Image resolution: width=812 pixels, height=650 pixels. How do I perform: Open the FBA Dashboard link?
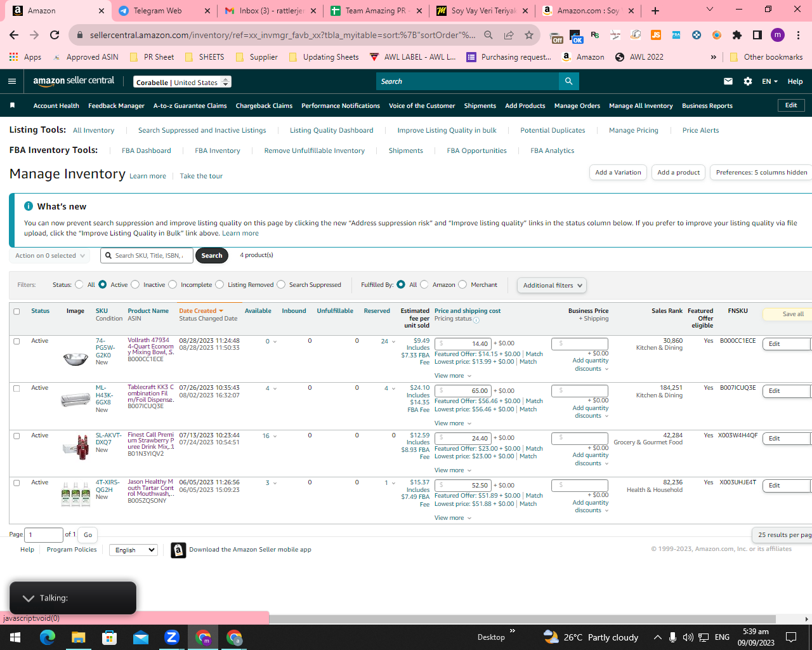click(147, 151)
